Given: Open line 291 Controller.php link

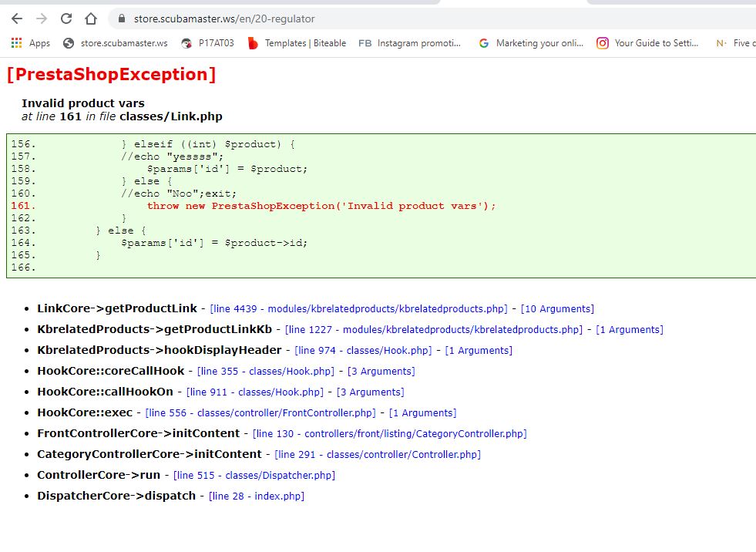Looking at the screenshot, I should coord(378,454).
